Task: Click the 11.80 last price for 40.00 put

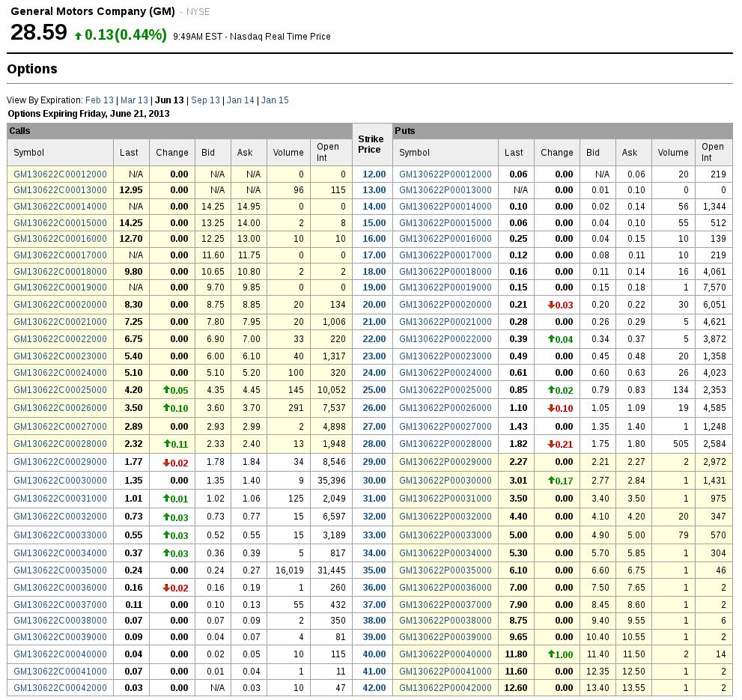Action: (516, 654)
